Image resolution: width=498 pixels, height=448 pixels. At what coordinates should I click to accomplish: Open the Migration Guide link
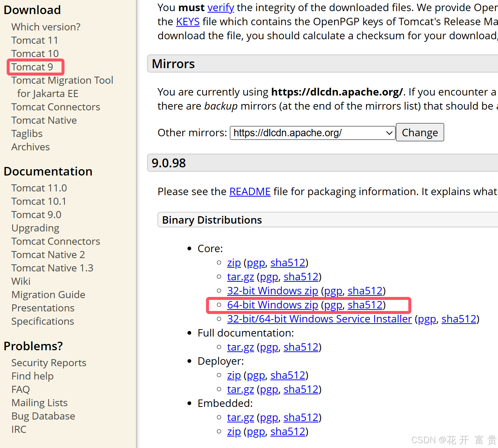pos(48,295)
